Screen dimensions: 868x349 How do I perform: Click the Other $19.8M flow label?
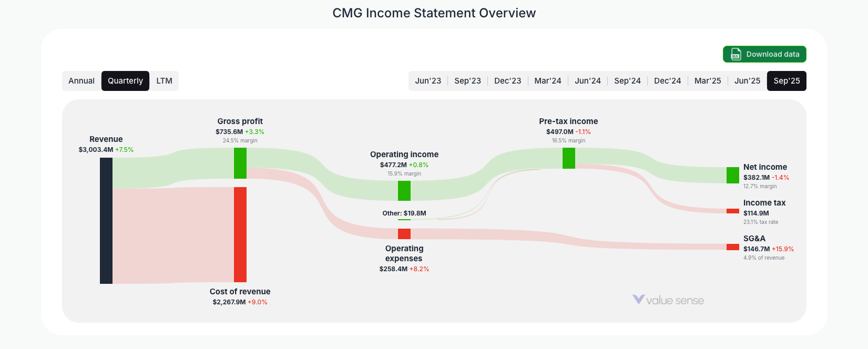tap(404, 213)
